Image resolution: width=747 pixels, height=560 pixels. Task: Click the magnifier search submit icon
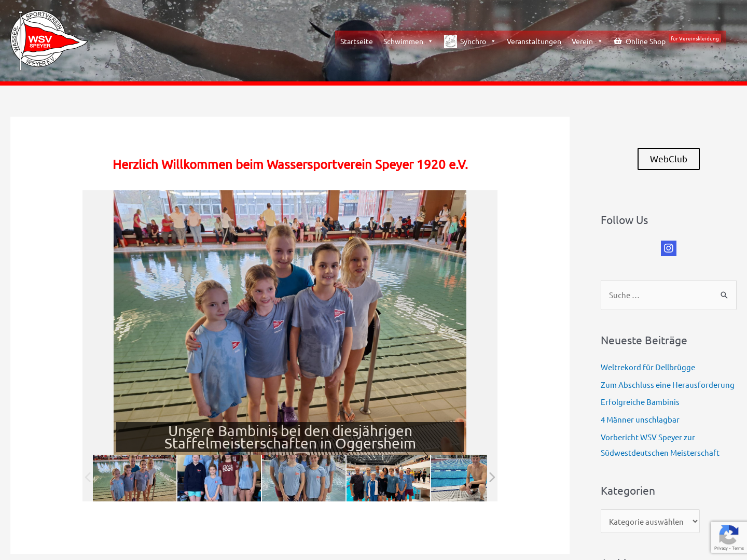click(x=724, y=295)
